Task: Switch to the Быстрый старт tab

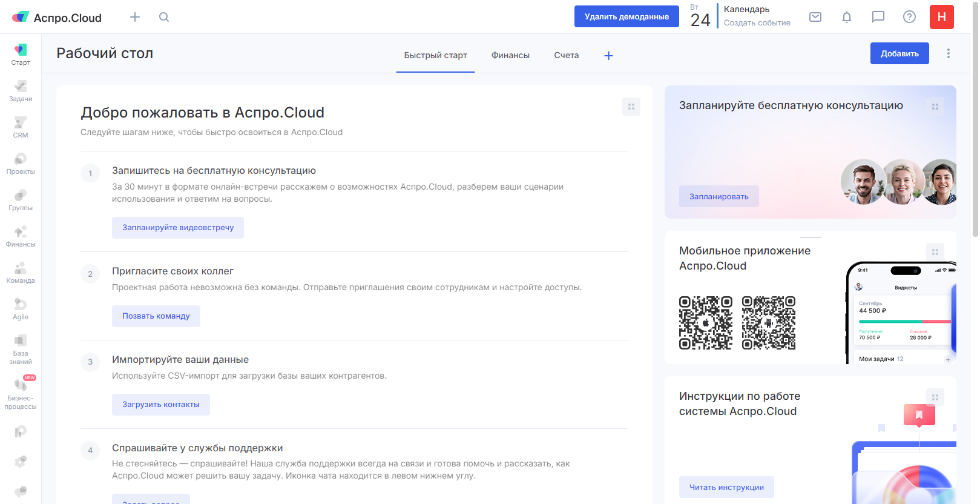Action: click(436, 55)
